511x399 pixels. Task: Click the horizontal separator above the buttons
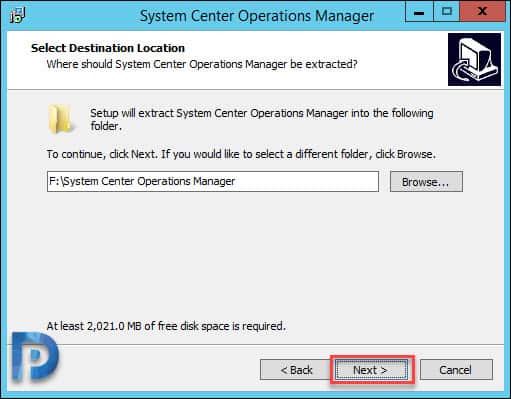click(256, 344)
